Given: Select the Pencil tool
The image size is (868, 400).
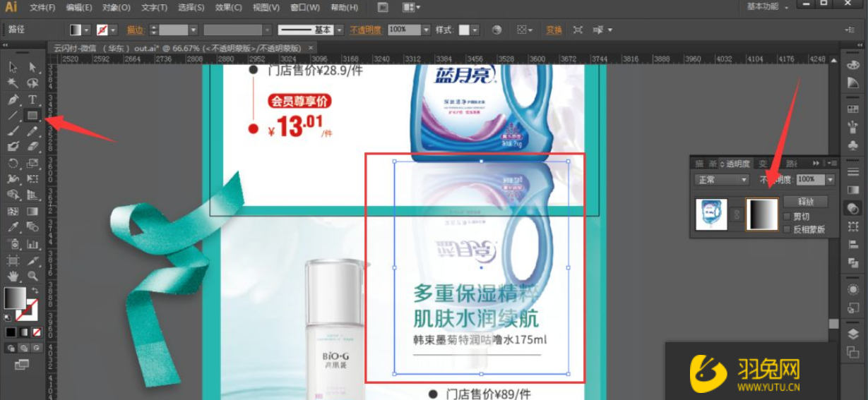Looking at the screenshot, I should pos(32,131).
